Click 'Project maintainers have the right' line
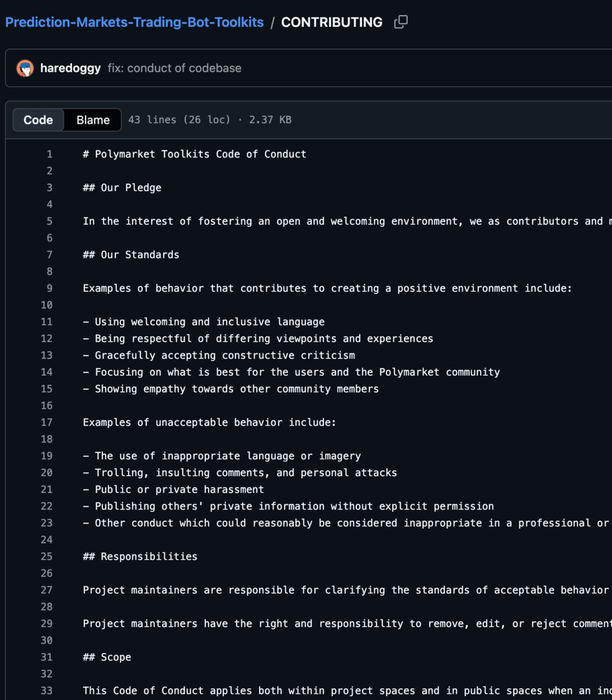 pos(347,624)
